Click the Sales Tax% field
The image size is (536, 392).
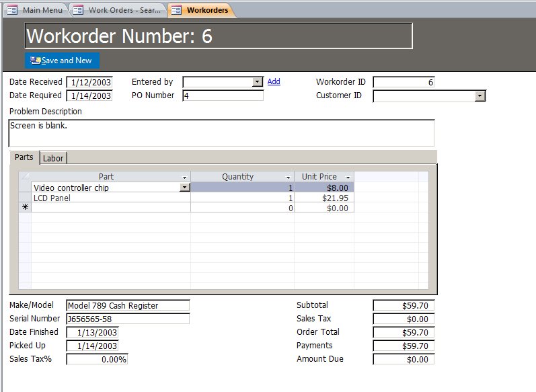97,359
